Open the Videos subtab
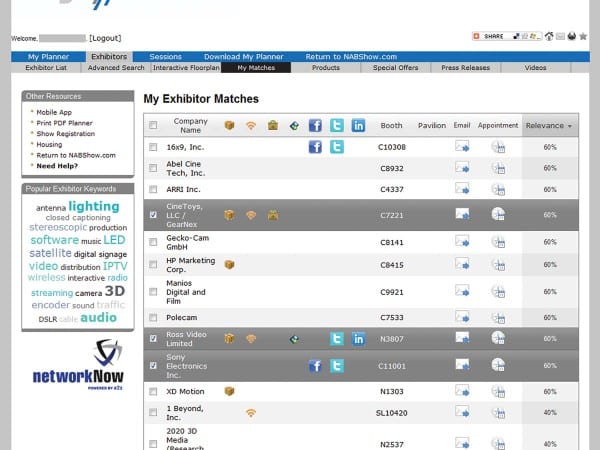 535,68
